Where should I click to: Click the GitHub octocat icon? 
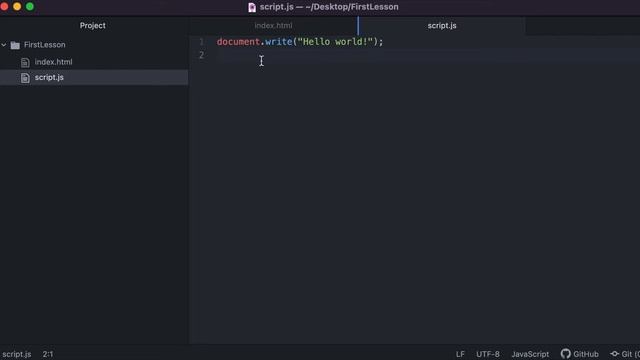pos(565,354)
